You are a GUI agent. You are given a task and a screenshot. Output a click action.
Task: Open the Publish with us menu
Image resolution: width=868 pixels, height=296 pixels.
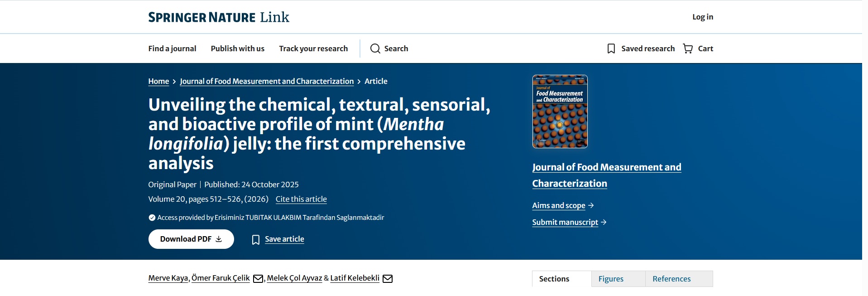[x=237, y=49]
